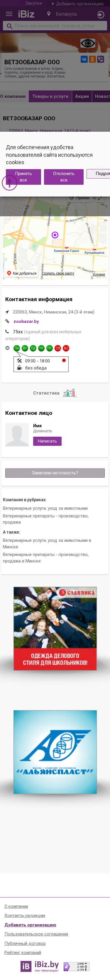Open the Odnoklassniki social icon
The width and height of the screenshot is (110, 980).
click(x=92, y=59)
